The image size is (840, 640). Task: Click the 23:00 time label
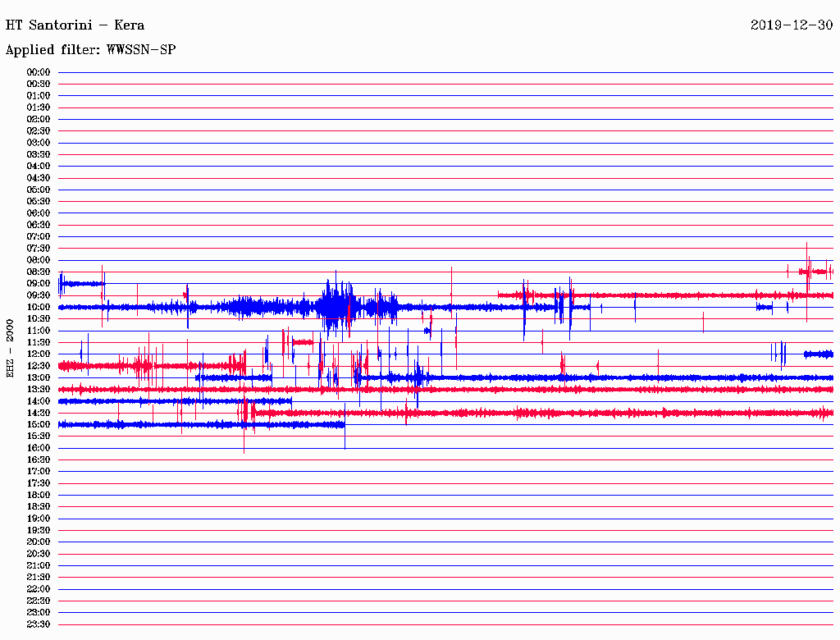coord(39,612)
